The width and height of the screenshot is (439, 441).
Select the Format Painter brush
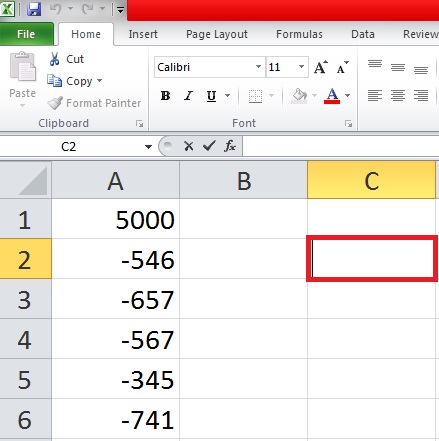coord(55,103)
